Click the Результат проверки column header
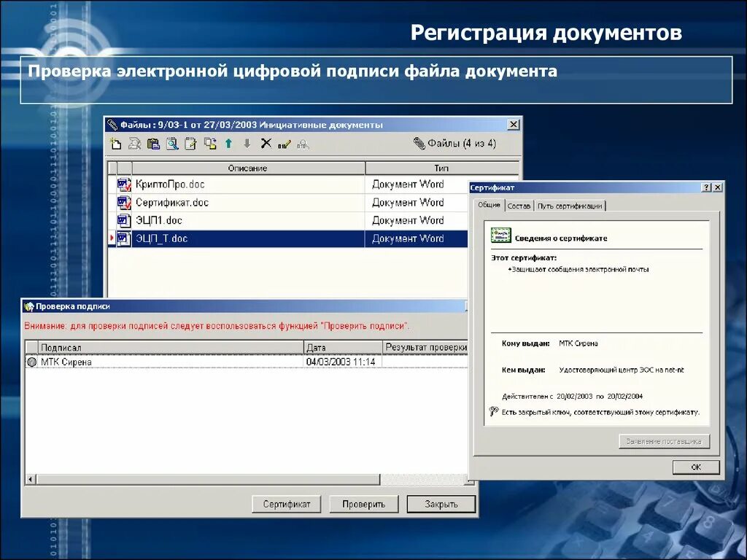The height and width of the screenshot is (560, 747). click(x=425, y=347)
